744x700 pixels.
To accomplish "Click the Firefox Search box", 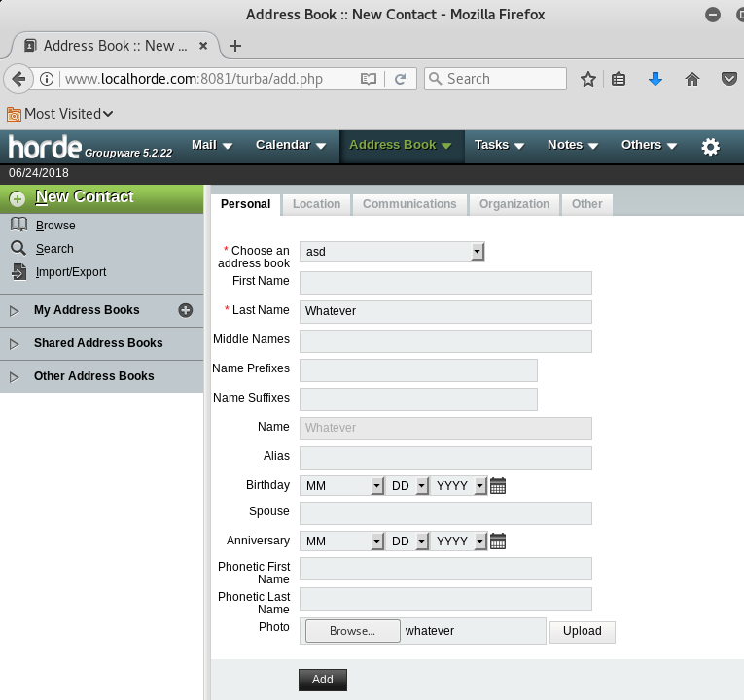I will coord(495,79).
